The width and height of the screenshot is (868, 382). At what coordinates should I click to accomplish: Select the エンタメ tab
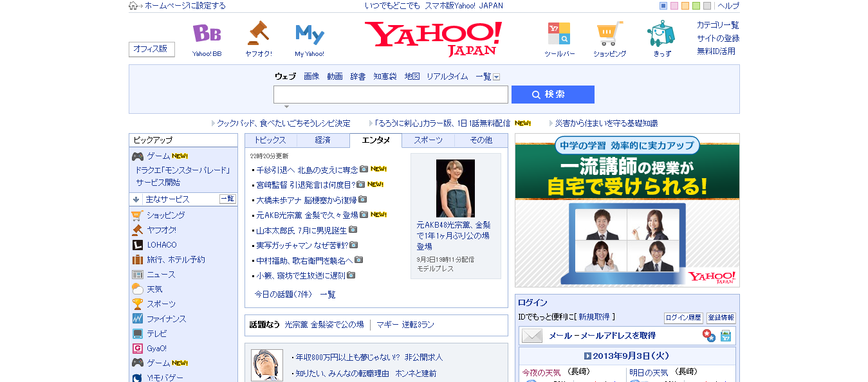pos(376,140)
